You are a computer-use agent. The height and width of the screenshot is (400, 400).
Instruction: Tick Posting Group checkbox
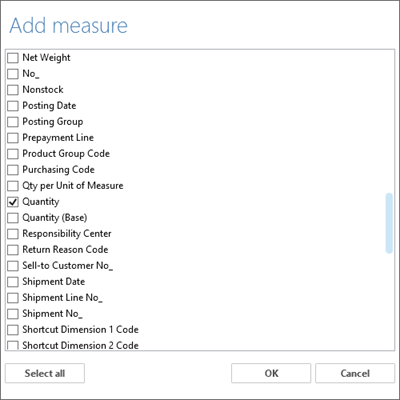pos(13,122)
